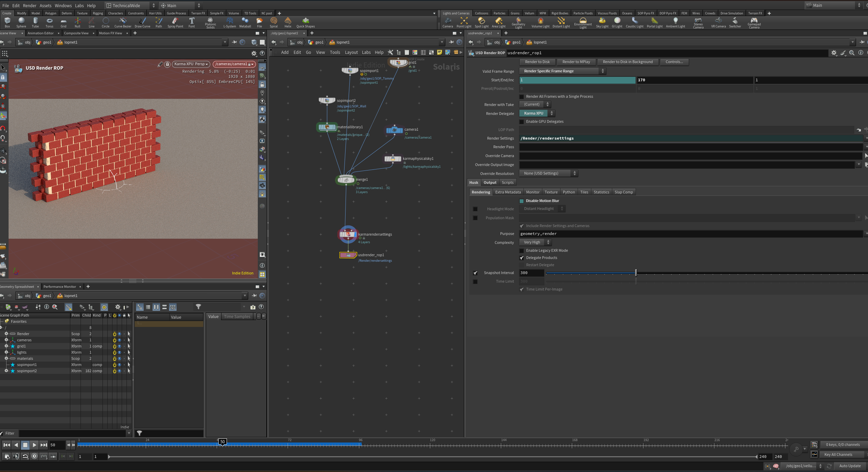This screenshot has height=472, width=868.
Task: Select the Null shelf tool
Action: [77, 23]
